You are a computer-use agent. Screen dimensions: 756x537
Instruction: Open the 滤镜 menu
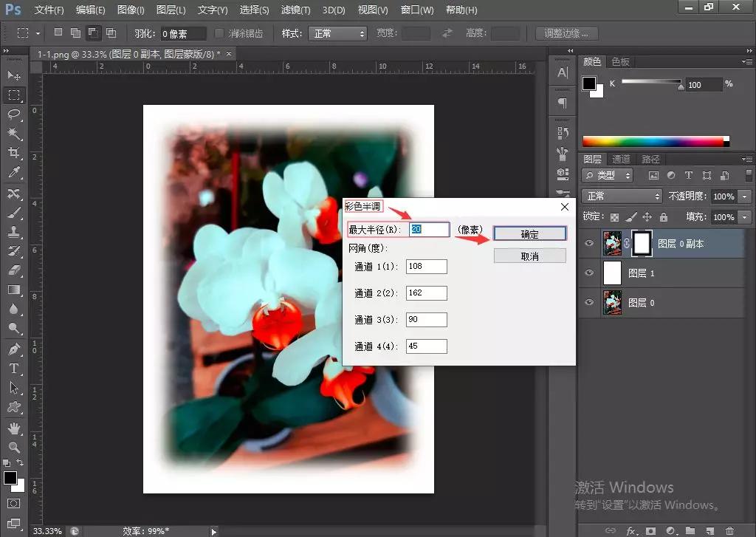click(295, 10)
